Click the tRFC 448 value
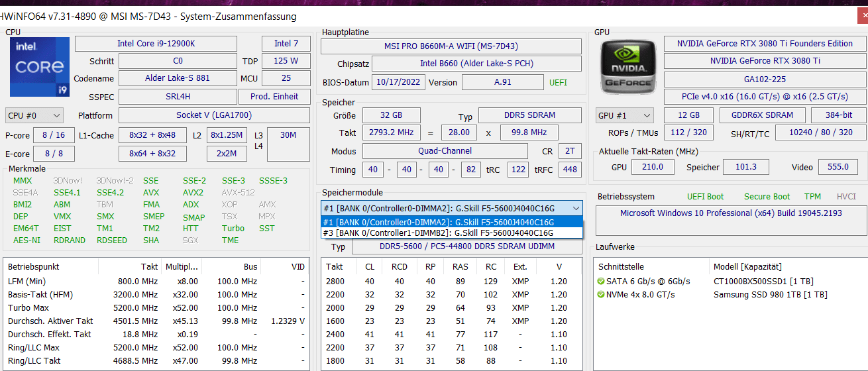This screenshot has height=371, width=868. click(x=569, y=170)
